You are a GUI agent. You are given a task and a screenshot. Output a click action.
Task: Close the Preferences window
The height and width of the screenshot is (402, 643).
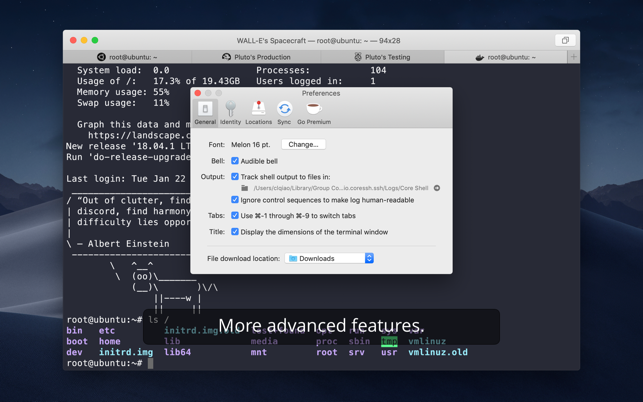coord(198,93)
